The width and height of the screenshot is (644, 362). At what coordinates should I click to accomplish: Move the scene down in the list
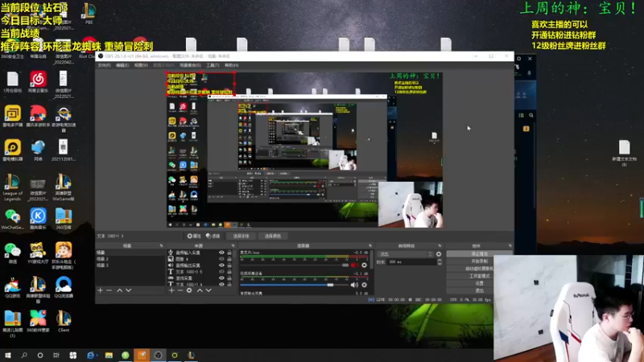[x=129, y=290]
